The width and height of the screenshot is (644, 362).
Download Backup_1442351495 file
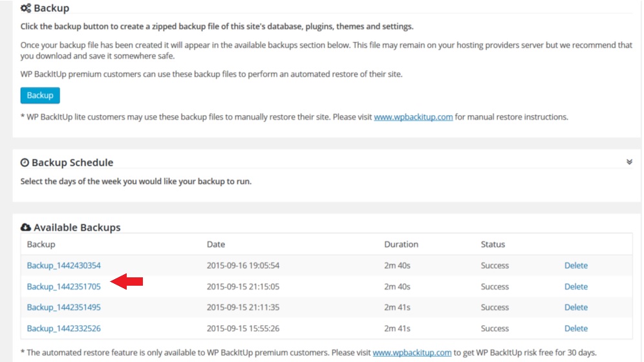[63, 308]
